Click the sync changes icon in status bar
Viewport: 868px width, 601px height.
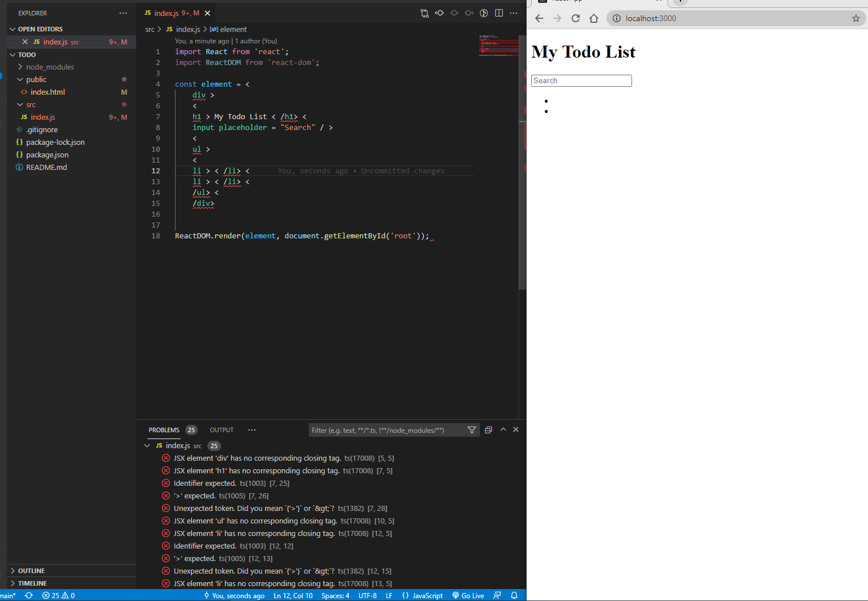(x=29, y=595)
